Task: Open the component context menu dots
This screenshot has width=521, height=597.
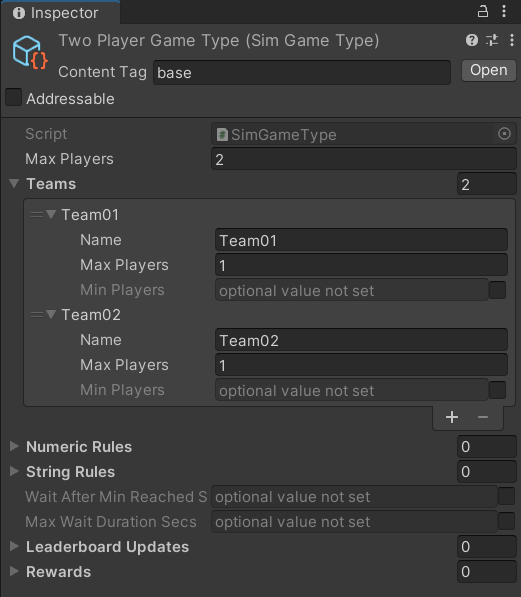Action: click(x=511, y=40)
